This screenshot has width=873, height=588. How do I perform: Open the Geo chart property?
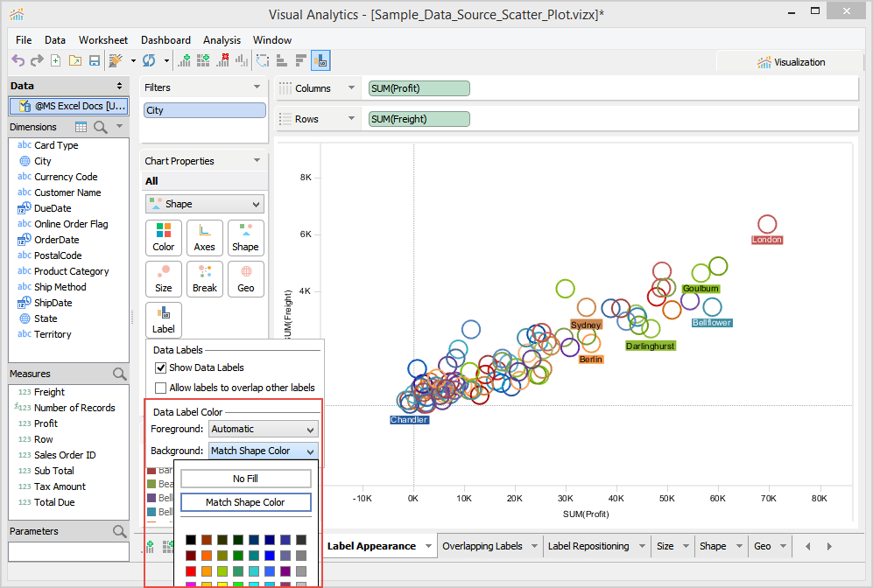pos(246,278)
